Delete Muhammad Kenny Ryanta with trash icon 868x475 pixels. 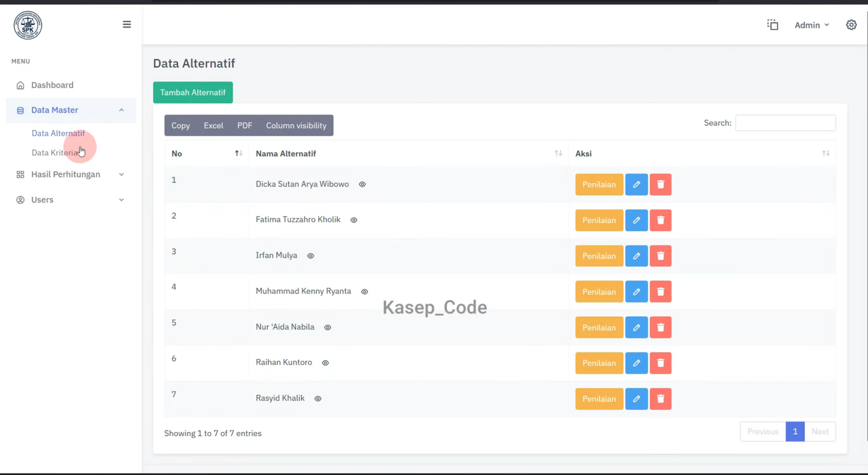661,292
